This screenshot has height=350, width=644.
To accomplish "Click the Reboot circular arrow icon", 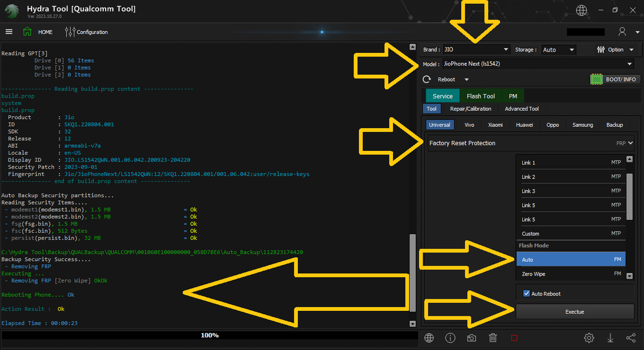I will tap(427, 79).
